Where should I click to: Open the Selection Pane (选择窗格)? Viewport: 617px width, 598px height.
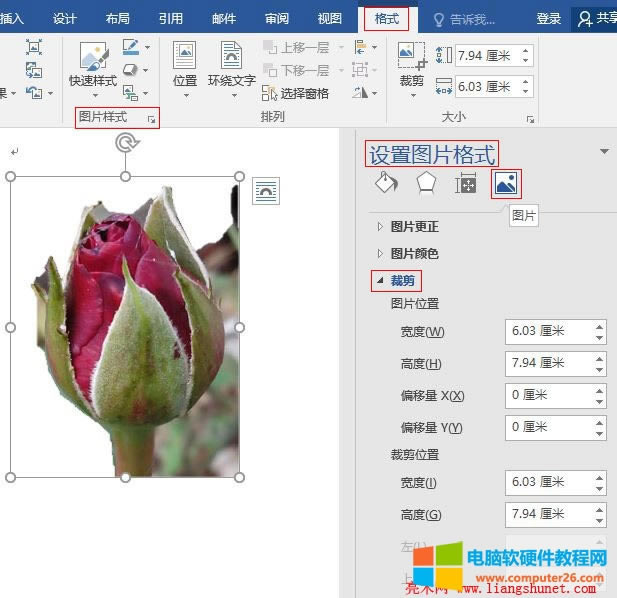coord(295,93)
